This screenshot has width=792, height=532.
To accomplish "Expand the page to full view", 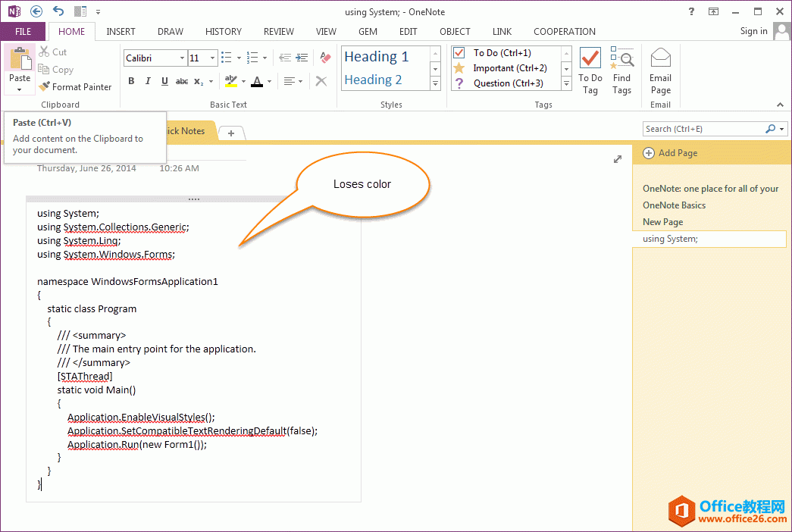I will (618, 159).
